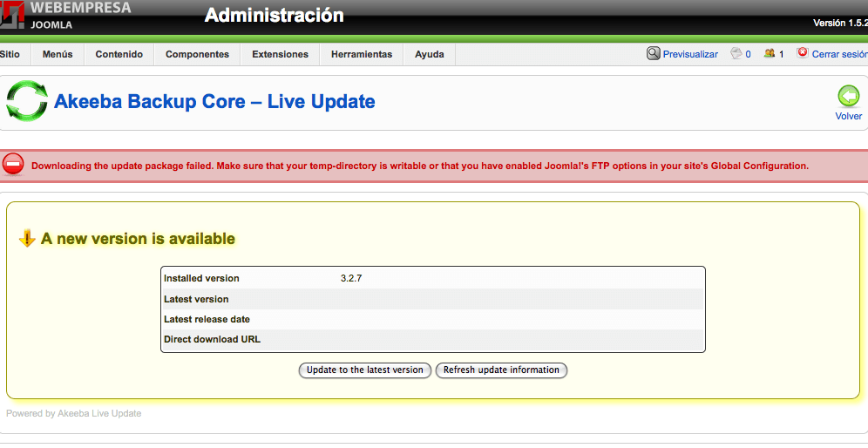Click the yellow download arrow icon

26,239
